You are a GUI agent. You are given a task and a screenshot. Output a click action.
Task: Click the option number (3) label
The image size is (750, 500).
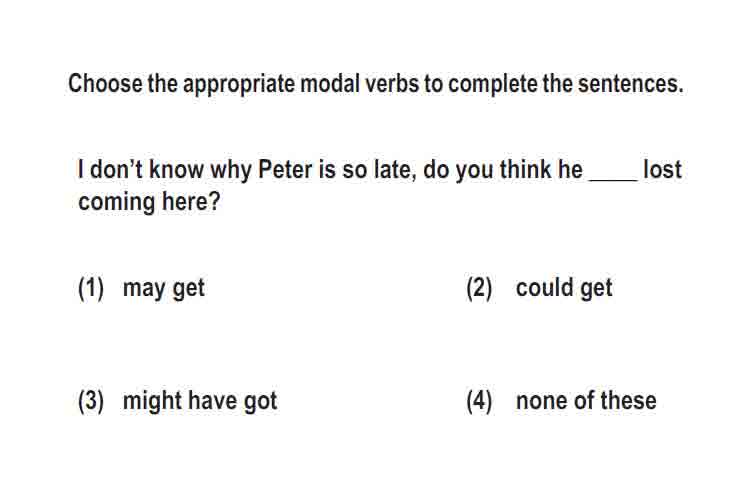click(91, 401)
